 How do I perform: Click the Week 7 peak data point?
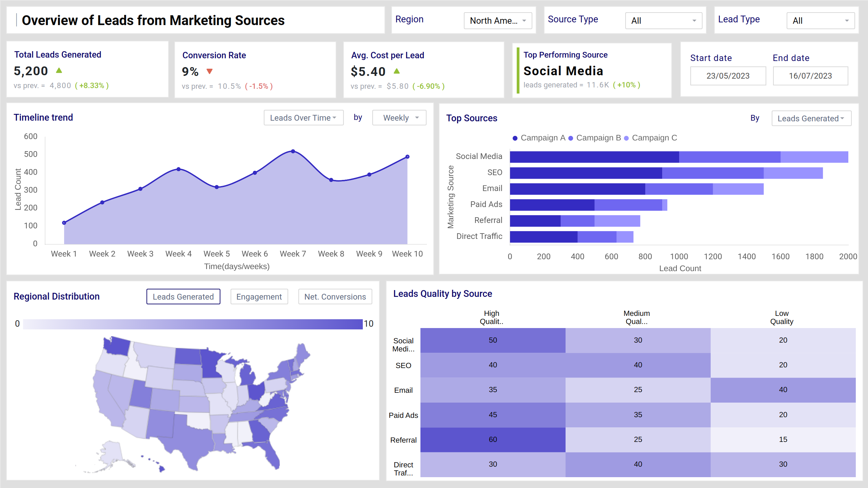[x=293, y=151]
